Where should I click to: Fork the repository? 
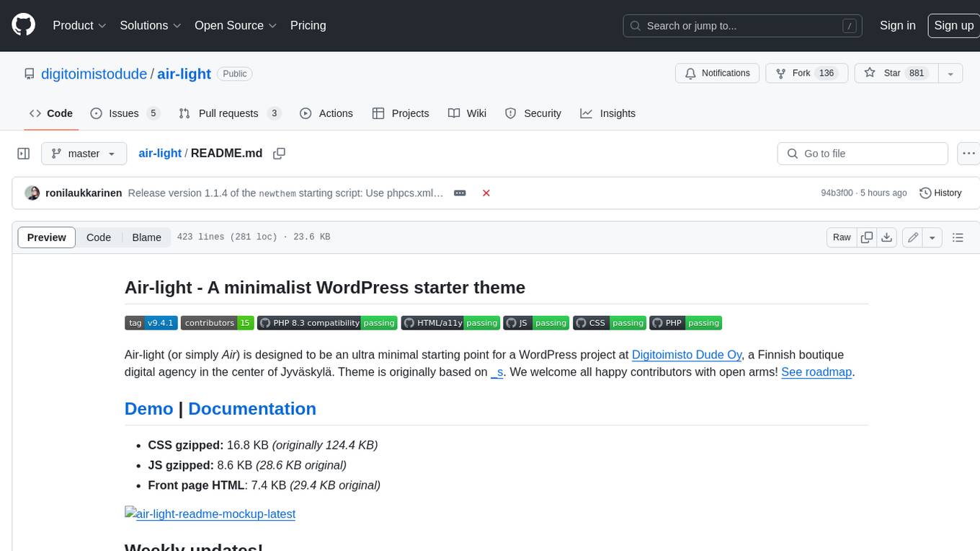(806, 74)
